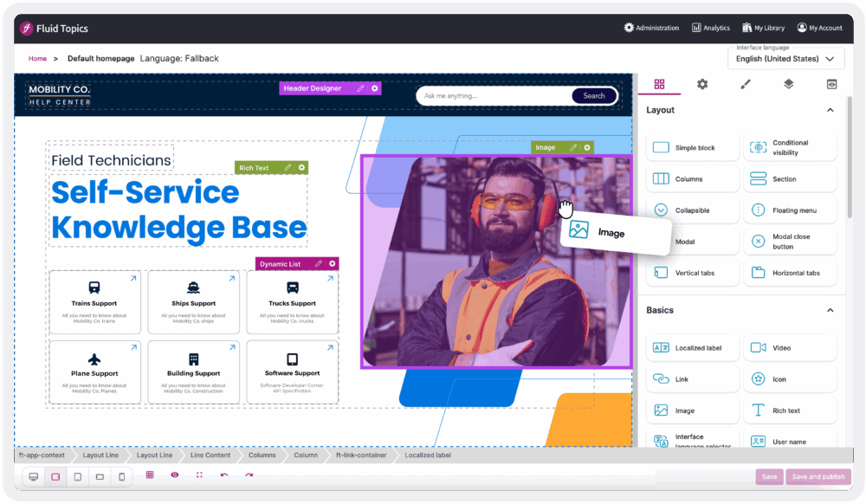Open Analytics from the top bar
Image resolution: width=866 pixels, height=504 pixels.
710,27
